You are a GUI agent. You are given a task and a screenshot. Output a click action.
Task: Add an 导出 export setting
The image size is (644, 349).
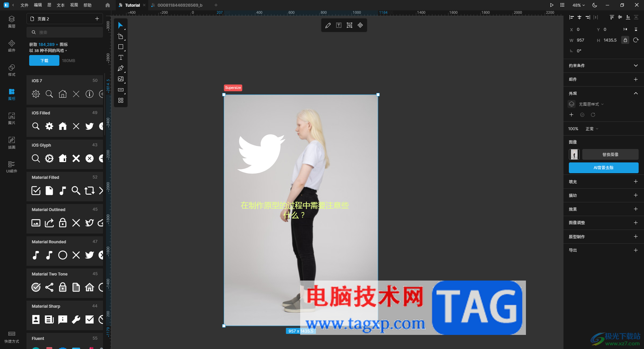coord(636,250)
